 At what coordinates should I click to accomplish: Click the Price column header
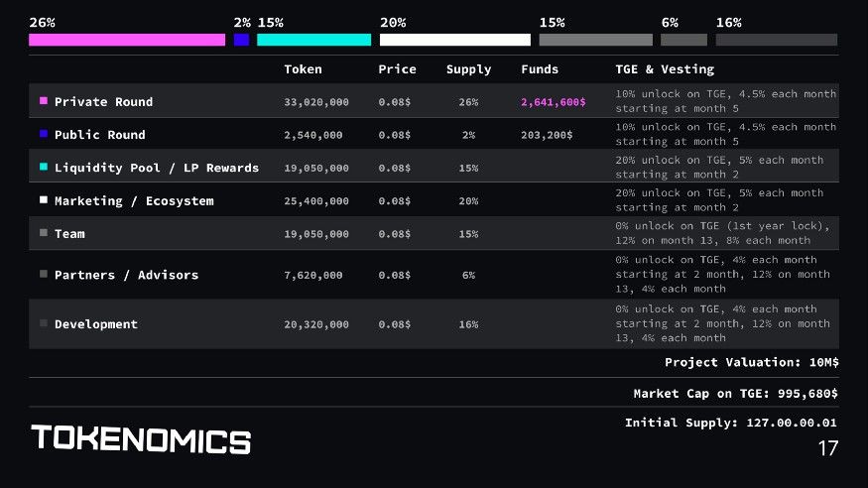(397, 69)
